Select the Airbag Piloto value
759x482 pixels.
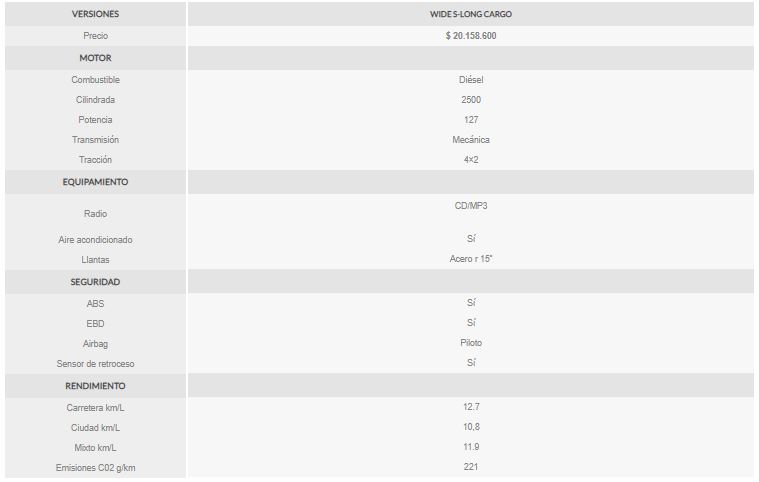pos(471,343)
